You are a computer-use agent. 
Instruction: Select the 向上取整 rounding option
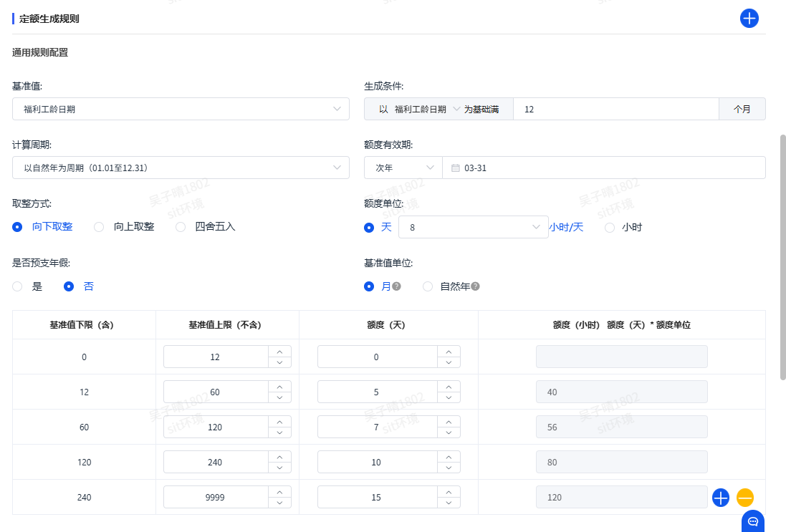point(100,227)
